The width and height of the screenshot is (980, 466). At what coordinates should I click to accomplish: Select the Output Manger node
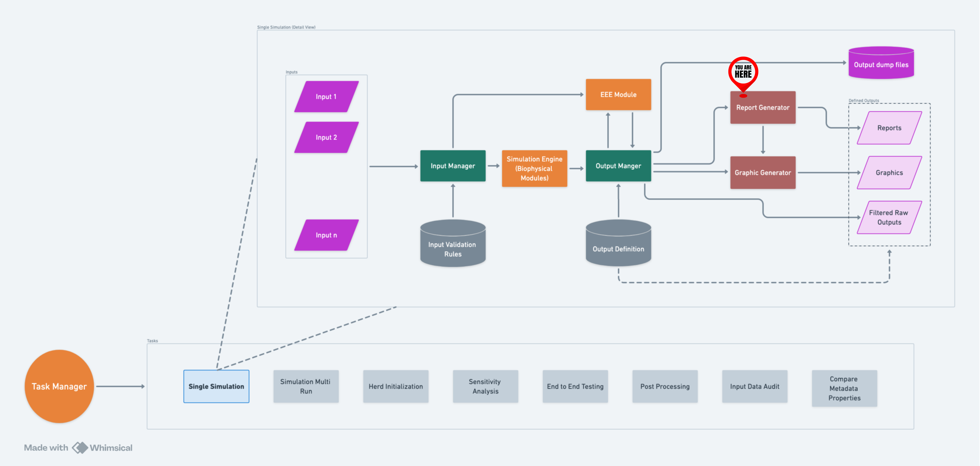[x=618, y=166]
